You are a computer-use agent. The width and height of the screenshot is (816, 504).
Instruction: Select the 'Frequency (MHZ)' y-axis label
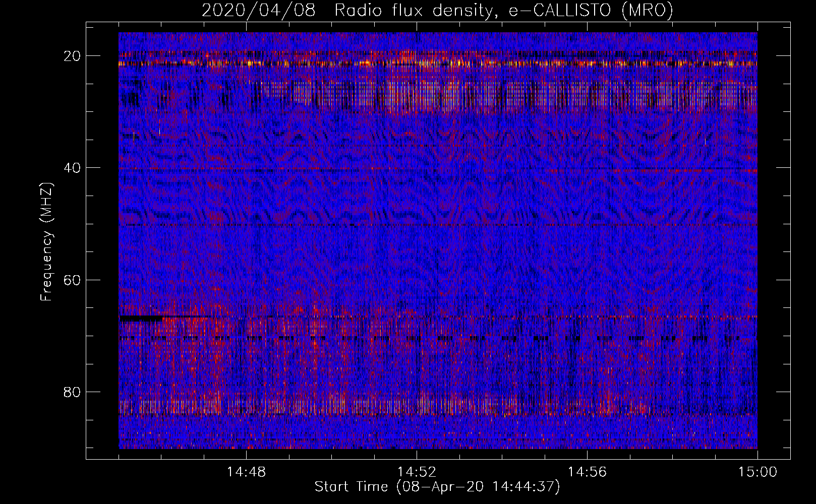pyautogui.click(x=46, y=242)
